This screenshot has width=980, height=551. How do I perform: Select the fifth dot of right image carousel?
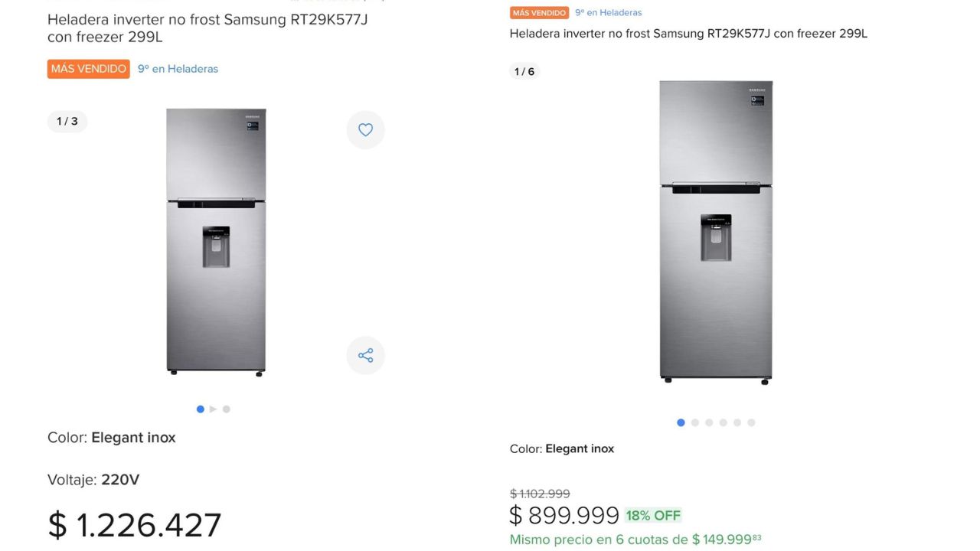tap(737, 422)
